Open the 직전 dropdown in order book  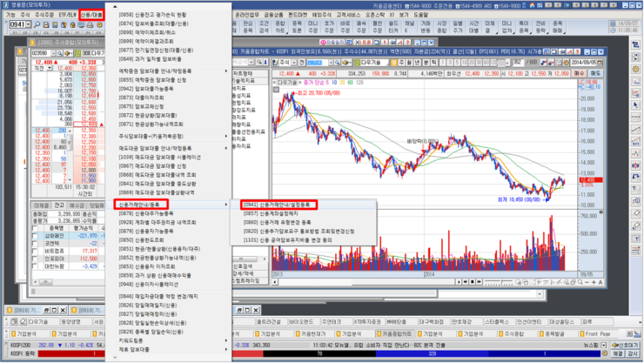click(50, 68)
